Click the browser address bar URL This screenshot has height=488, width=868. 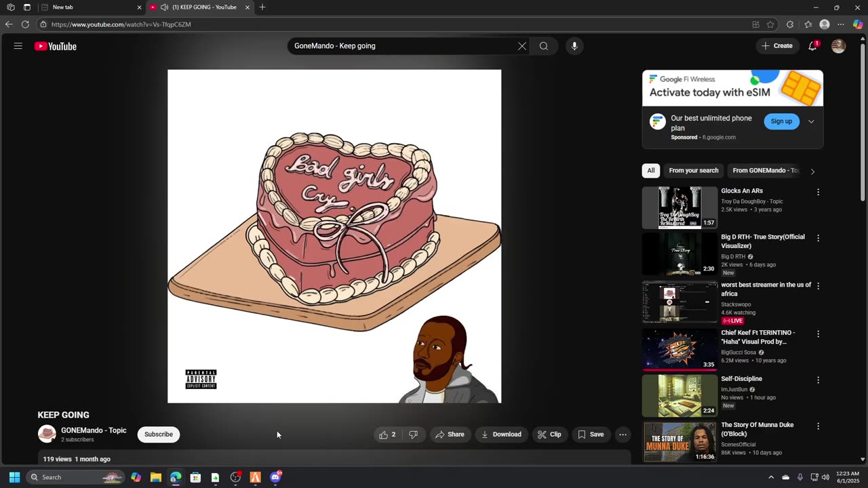(121, 24)
